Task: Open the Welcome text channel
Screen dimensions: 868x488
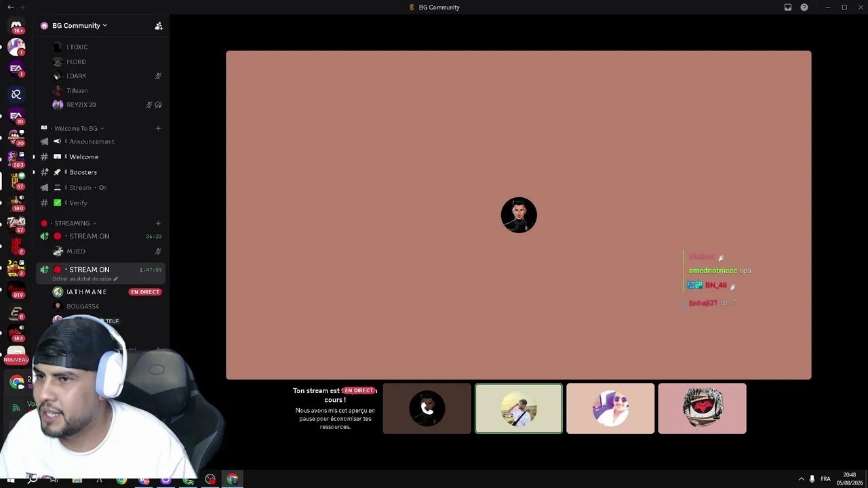Action: (x=100, y=157)
